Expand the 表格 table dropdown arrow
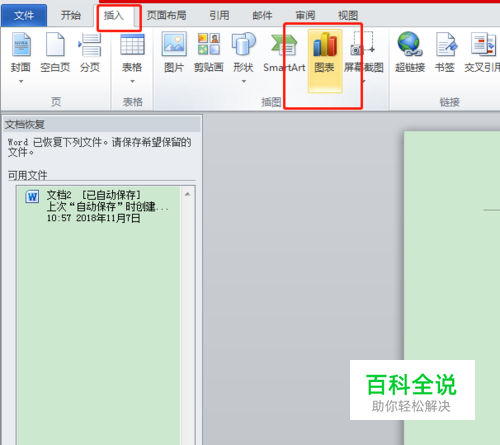This screenshot has width=500, height=445. 132,81
